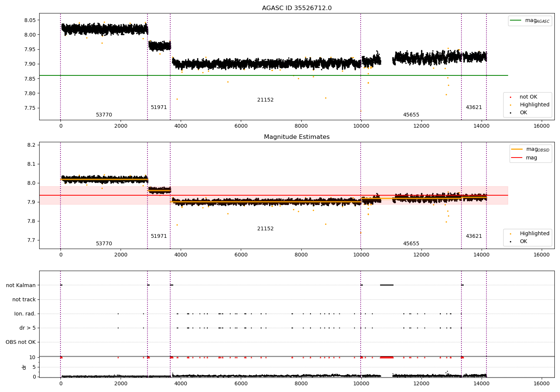This screenshot has width=560, height=392.
Task: Click obsid label 43621 in the AGASC ID plot
Action: pyautogui.click(x=474, y=108)
